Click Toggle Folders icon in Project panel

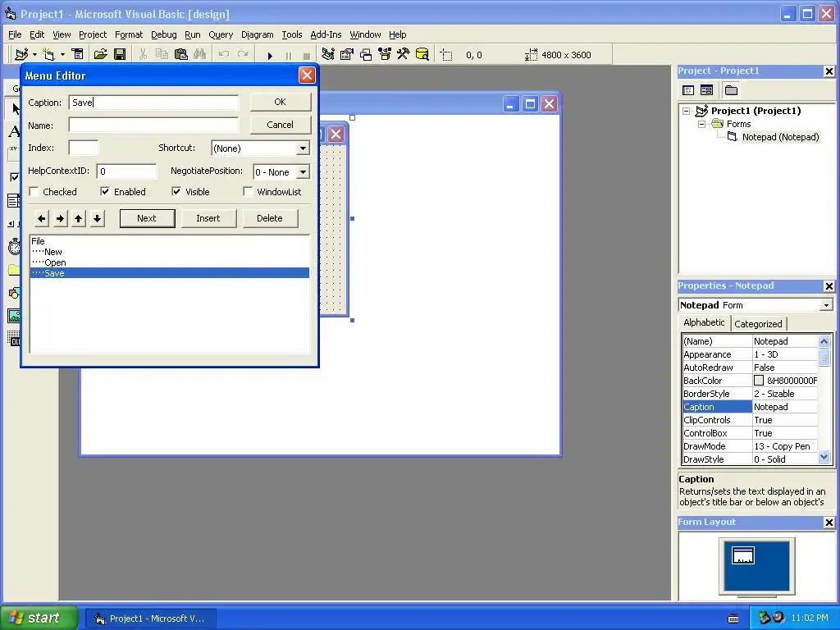click(x=731, y=90)
